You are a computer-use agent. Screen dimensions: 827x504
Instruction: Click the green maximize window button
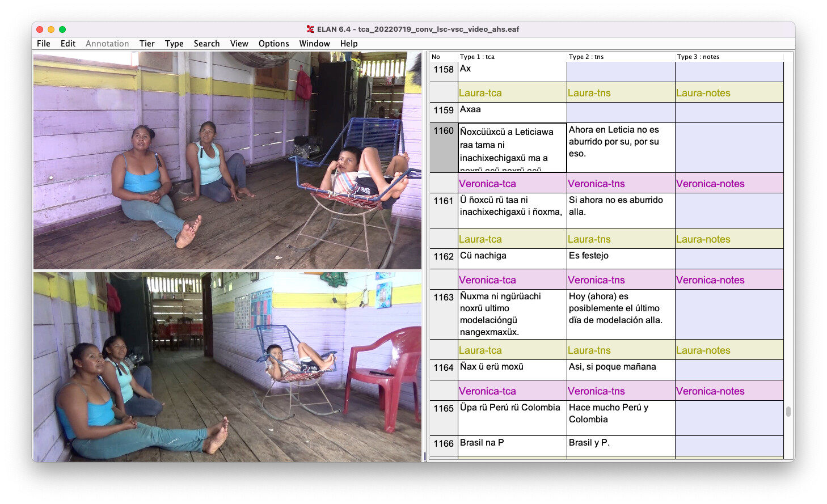point(62,29)
